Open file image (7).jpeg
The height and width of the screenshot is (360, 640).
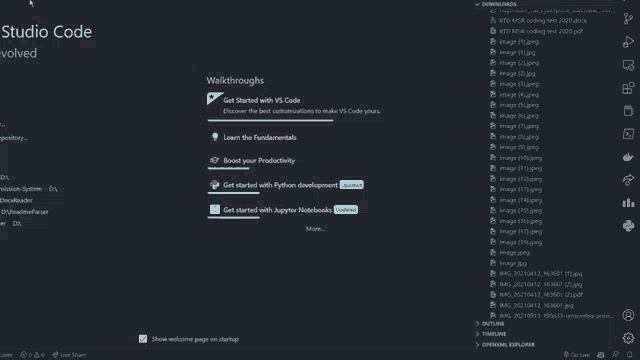point(519,127)
